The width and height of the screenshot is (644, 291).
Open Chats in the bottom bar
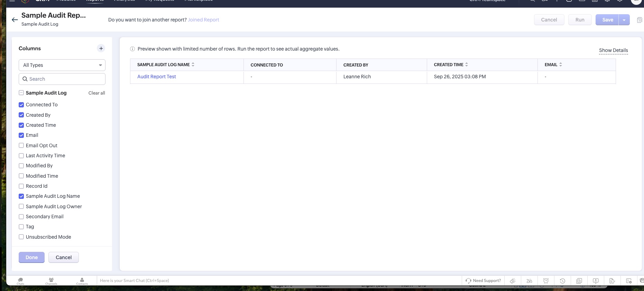(x=20, y=281)
